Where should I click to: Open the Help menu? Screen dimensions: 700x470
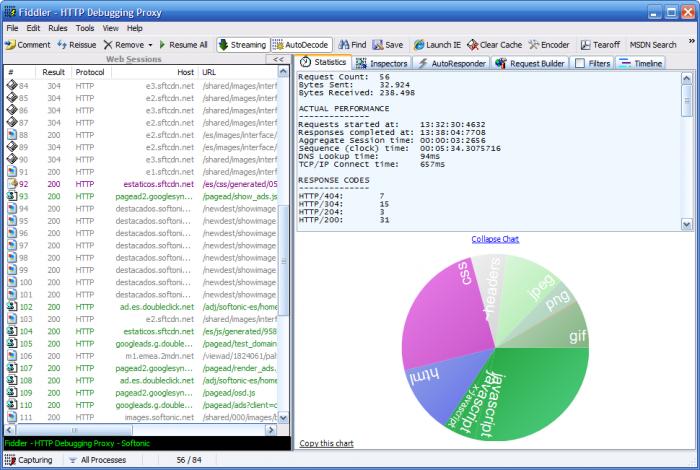click(134, 28)
